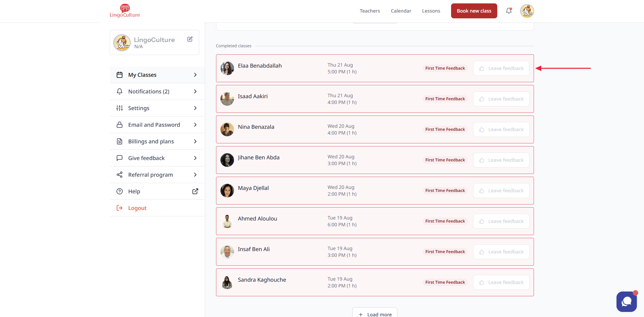Click Load more completed classes
Image resolution: width=644 pixels, height=317 pixels.
tap(375, 314)
